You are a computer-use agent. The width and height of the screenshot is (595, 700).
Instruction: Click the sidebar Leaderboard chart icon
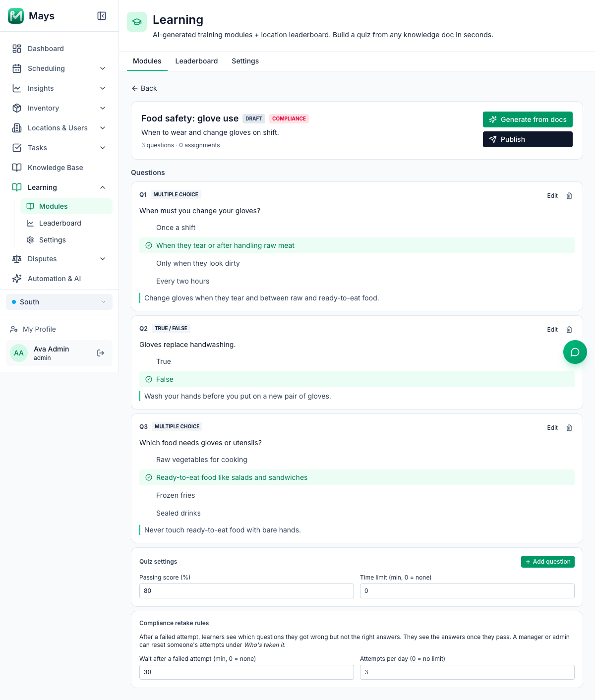[x=30, y=223]
